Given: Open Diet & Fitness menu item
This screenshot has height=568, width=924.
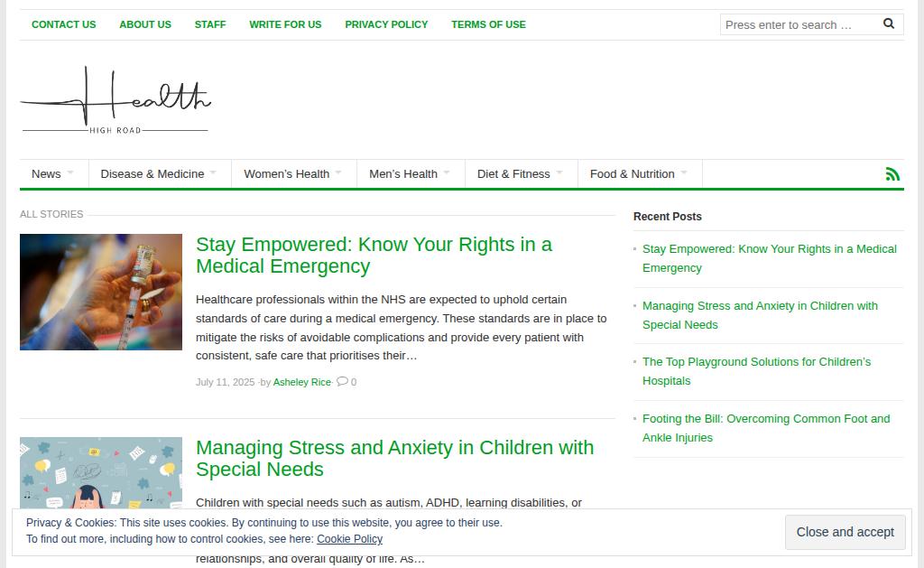Looking at the screenshot, I should tap(513, 174).
